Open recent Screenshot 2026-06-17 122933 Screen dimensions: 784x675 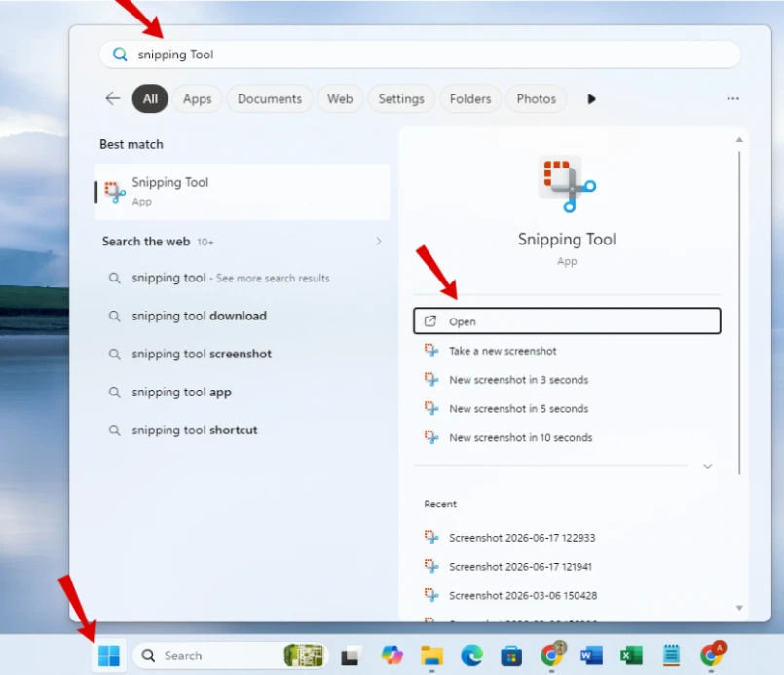tap(567, 538)
